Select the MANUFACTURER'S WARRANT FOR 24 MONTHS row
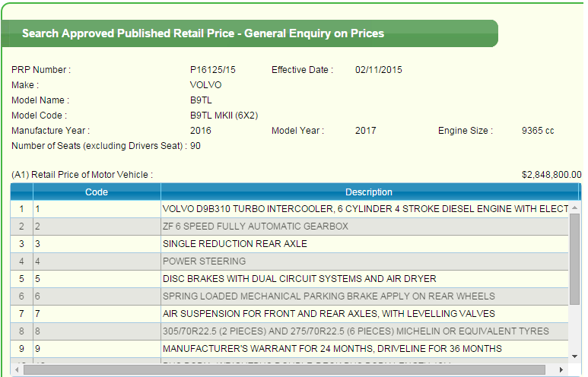Image resolution: width=588 pixels, height=377 pixels. coord(290,349)
